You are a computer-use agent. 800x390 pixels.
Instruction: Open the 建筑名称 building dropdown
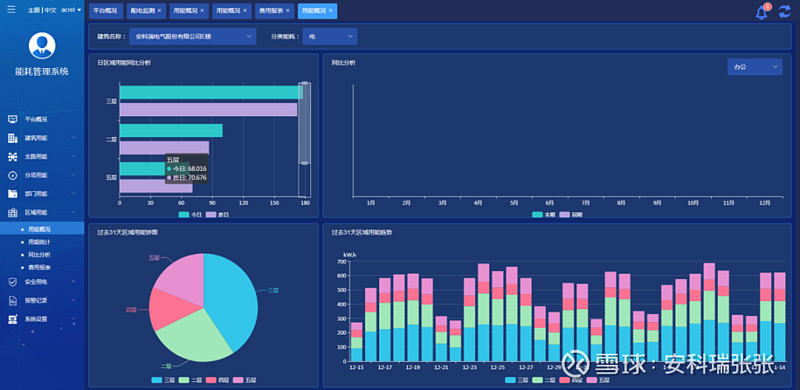pos(192,36)
